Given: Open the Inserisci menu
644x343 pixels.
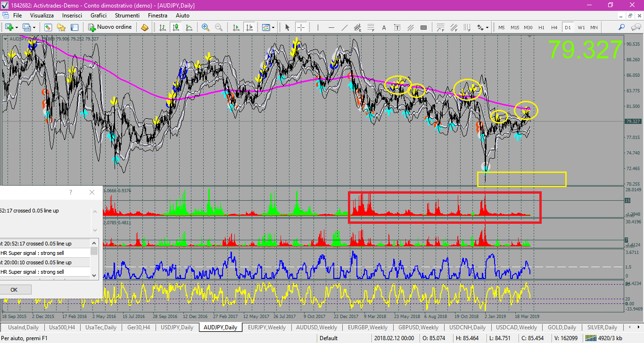Looking at the screenshot, I should click(72, 16).
